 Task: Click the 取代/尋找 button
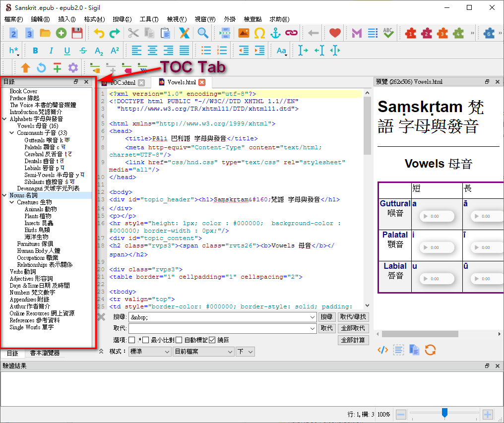tap(353, 317)
